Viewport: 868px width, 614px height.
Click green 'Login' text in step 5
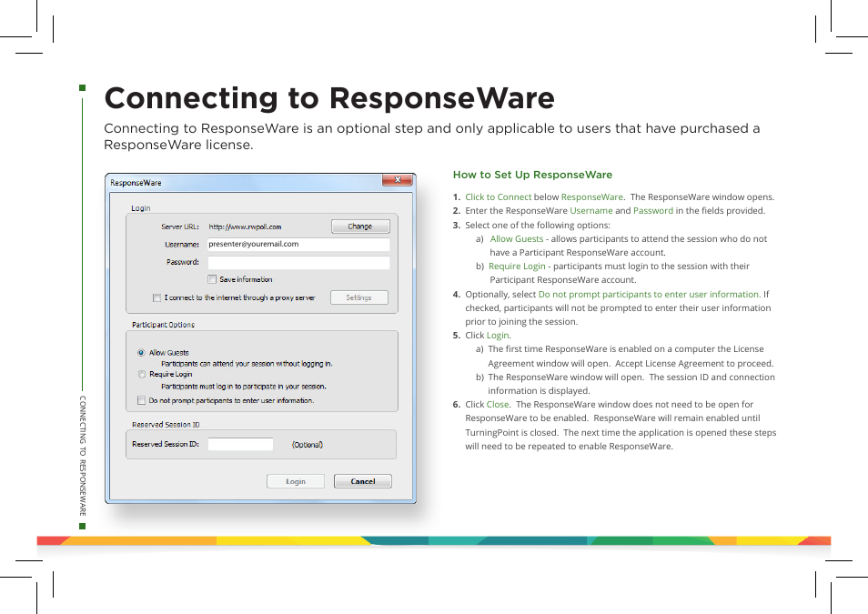pyautogui.click(x=497, y=336)
